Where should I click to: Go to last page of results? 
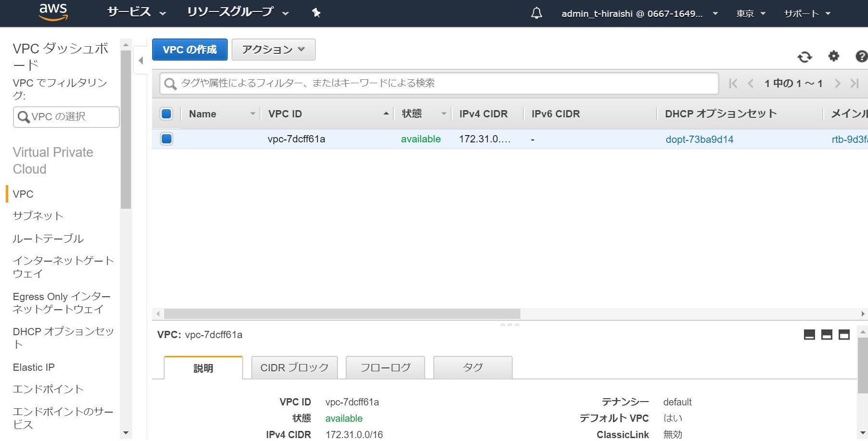[x=855, y=83]
